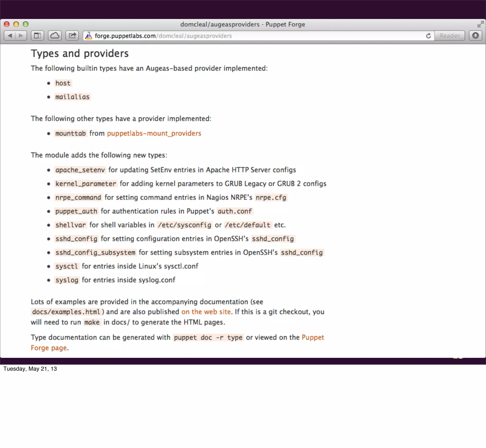The width and height of the screenshot is (486, 448).
Task: Click the browser forward arrow button
Action: pyautogui.click(x=21, y=36)
